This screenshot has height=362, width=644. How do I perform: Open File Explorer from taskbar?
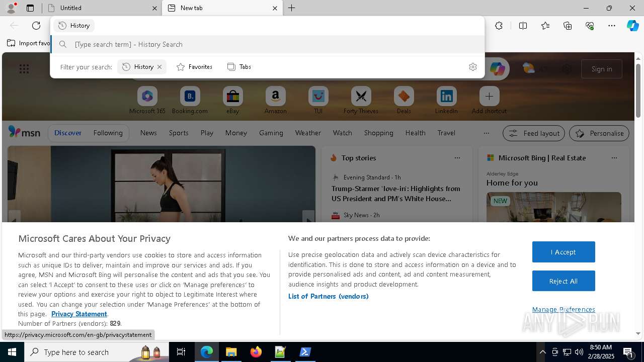(x=231, y=352)
